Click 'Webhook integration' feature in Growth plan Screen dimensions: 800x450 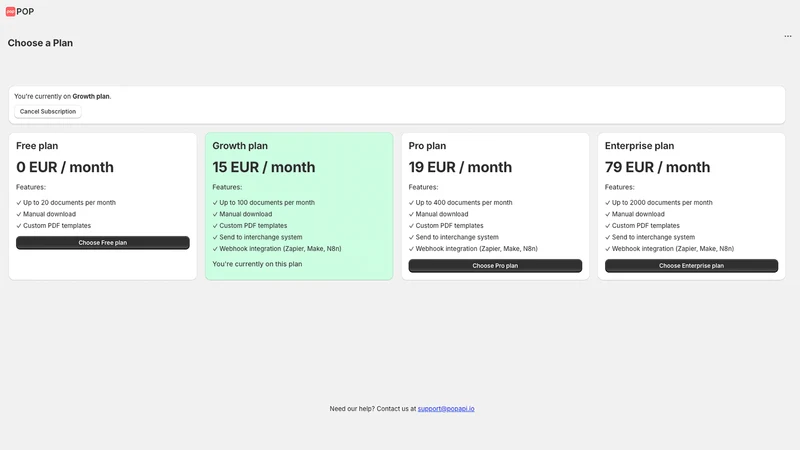[x=280, y=249]
